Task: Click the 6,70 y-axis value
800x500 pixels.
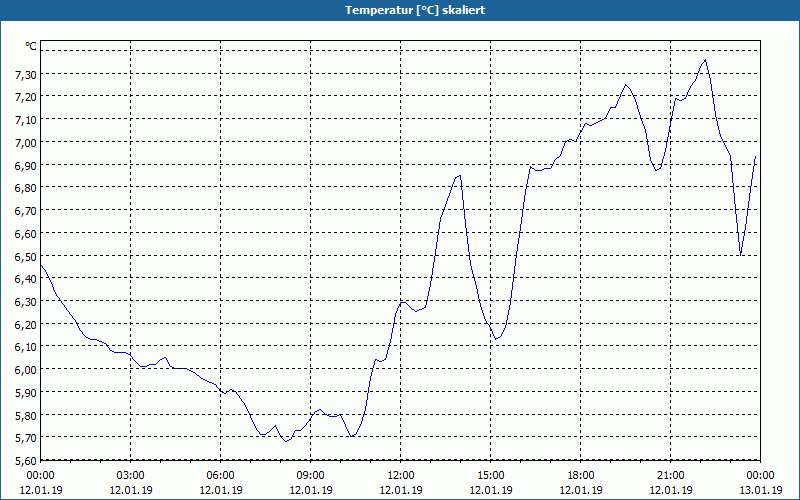Action: (x=26, y=211)
